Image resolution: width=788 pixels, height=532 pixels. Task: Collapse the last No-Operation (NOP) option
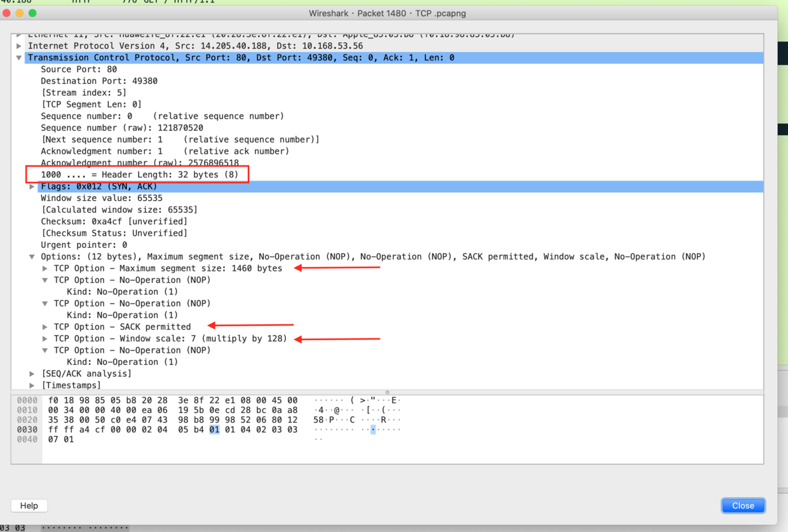tap(45, 350)
